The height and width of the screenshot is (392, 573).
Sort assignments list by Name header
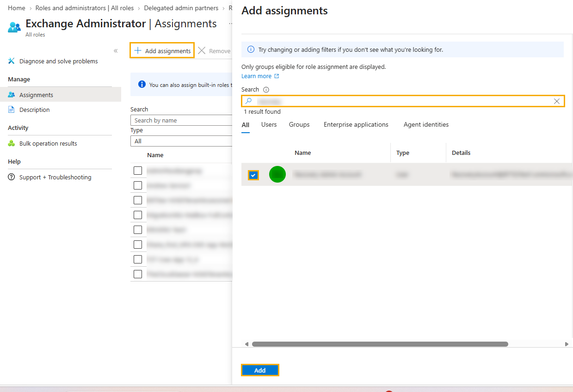[155, 155]
